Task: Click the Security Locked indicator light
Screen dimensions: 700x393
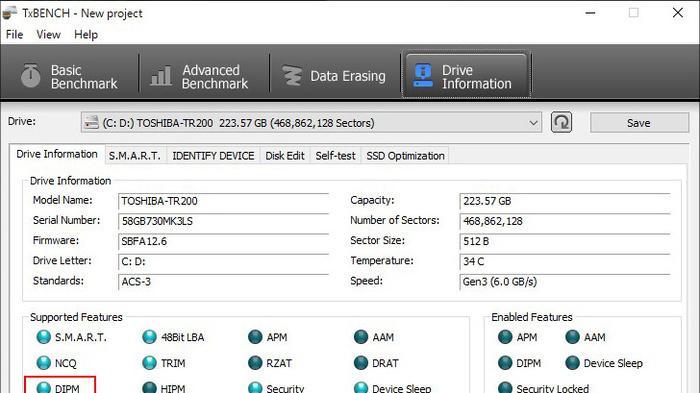Action: [x=505, y=387]
